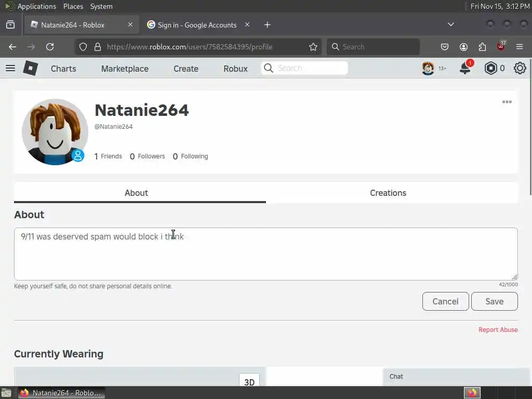Click the Currently Wearing heading

tap(59, 354)
